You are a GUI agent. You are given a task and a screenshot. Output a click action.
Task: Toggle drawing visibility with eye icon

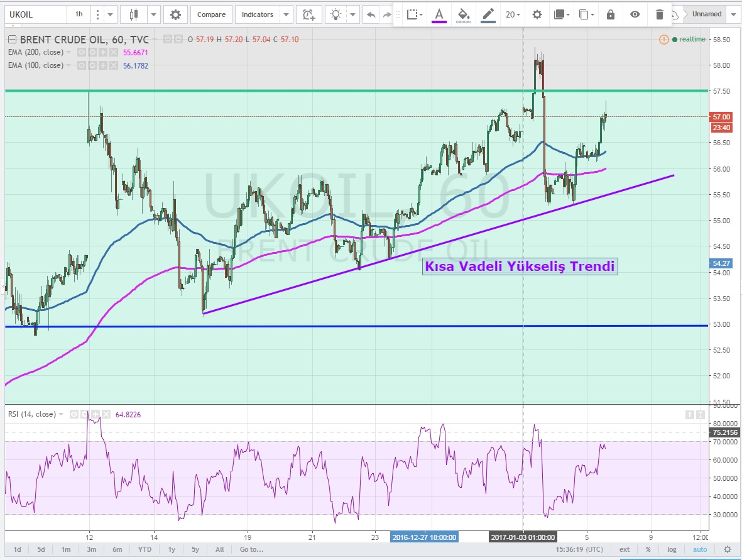pos(635,14)
